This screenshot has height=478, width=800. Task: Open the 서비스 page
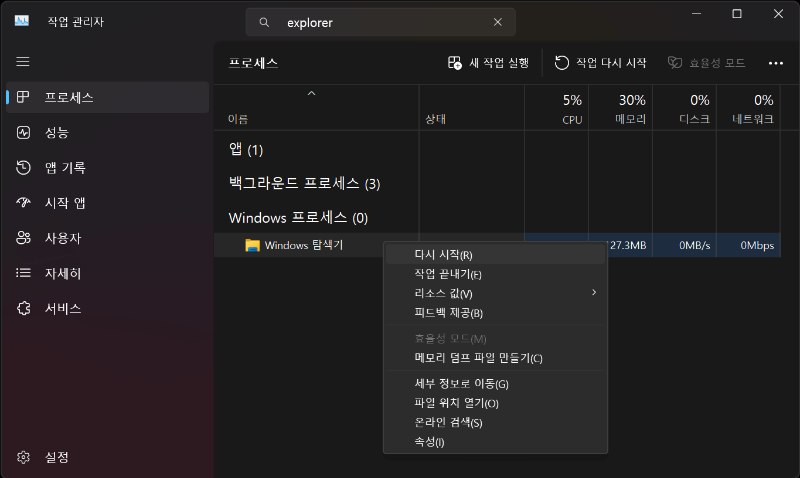pyautogui.click(x=108, y=308)
